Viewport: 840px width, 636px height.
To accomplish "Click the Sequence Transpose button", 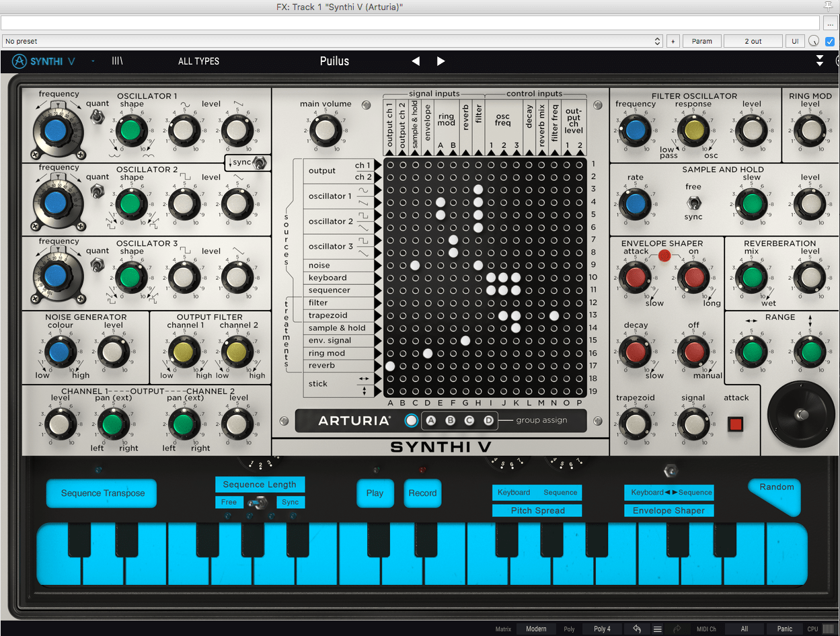I will [x=102, y=493].
